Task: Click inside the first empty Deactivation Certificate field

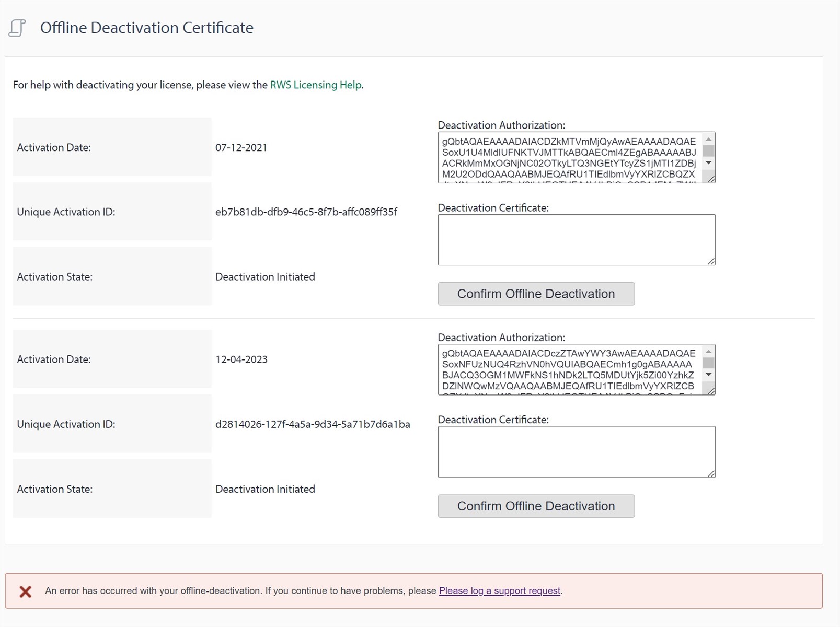Action: 575,239
